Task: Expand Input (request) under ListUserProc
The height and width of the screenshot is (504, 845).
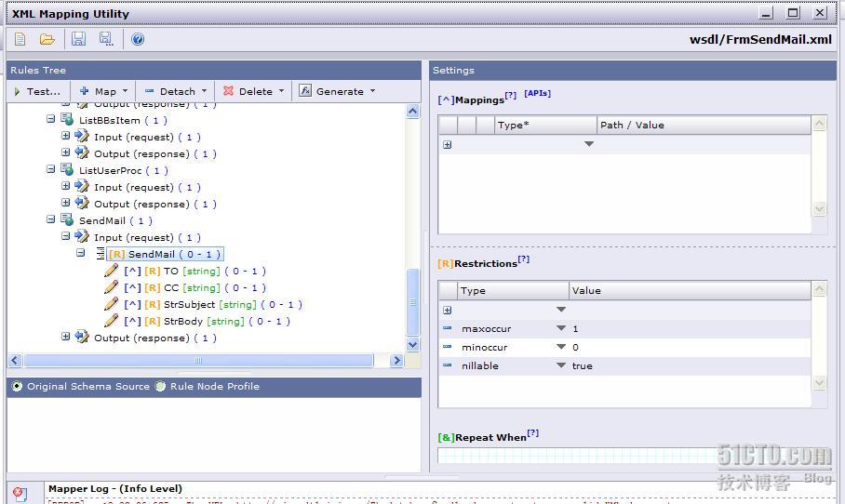Action: [x=66, y=186]
